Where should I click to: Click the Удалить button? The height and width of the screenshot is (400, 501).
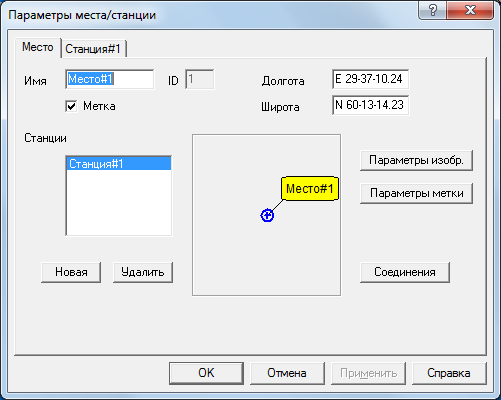point(143,272)
